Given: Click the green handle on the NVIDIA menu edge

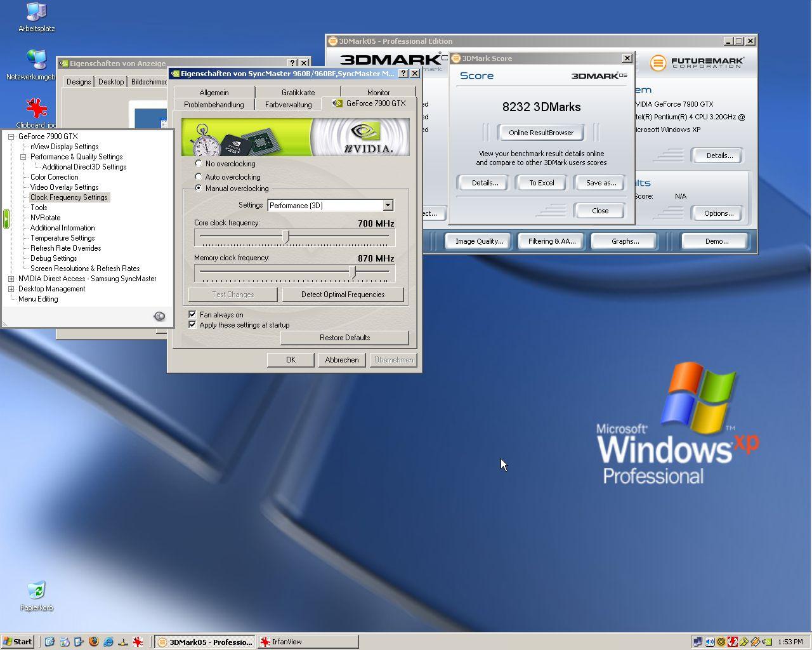Looking at the screenshot, I should pos(6,219).
